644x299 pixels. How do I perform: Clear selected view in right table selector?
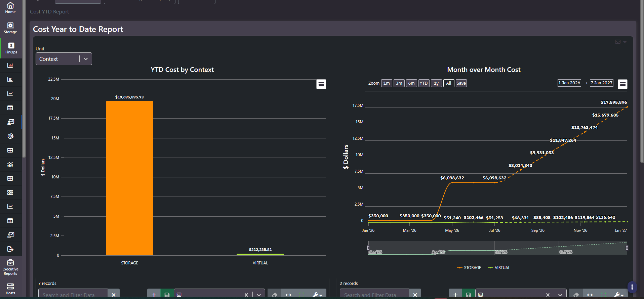(548, 295)
